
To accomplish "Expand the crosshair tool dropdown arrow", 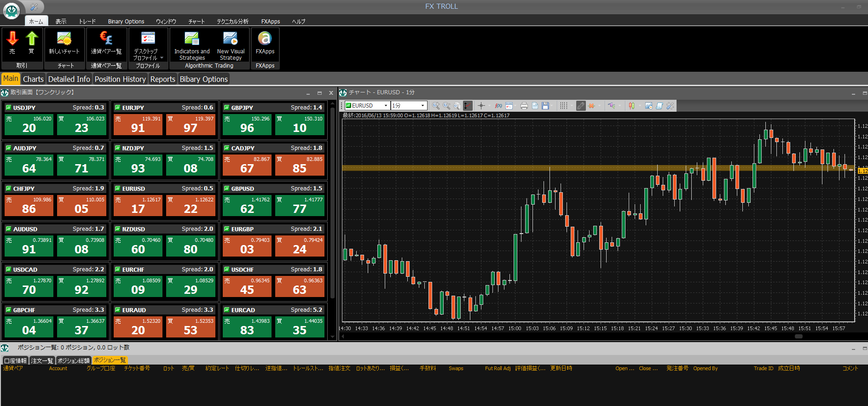I will point(489,106).
